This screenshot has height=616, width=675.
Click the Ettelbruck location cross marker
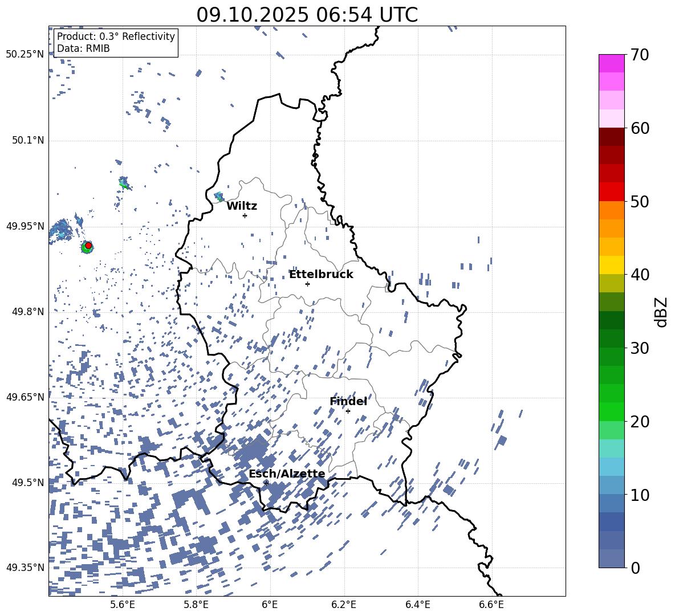[307, 284]
